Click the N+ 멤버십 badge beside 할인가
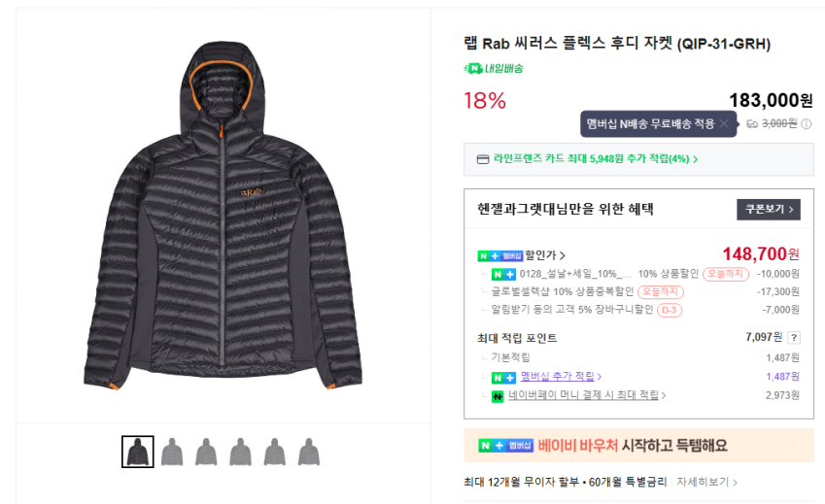 (x=500, y=255)
